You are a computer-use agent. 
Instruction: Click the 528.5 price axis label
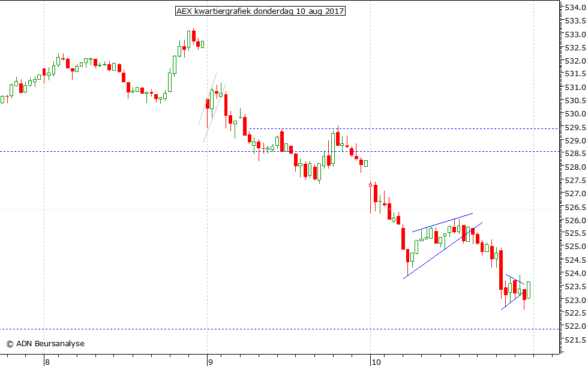tap(575, 154)
